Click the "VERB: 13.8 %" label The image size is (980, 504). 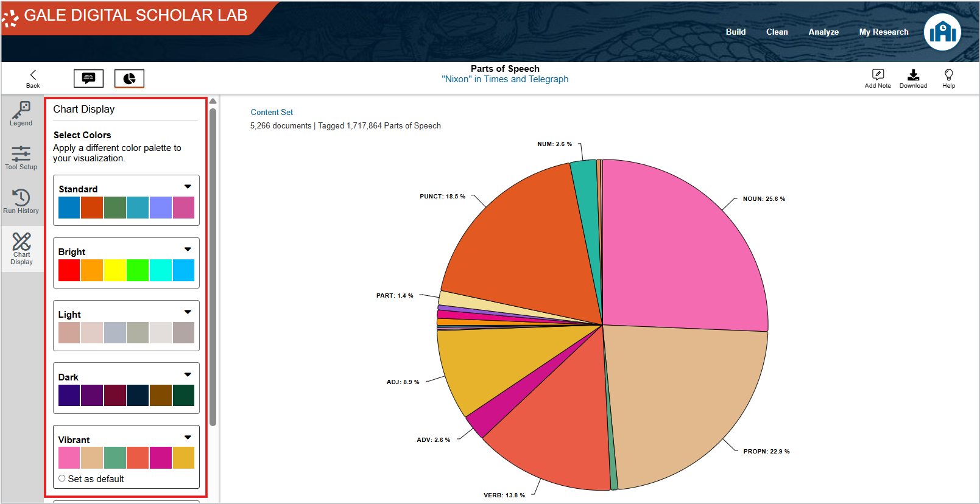point(504,495)
